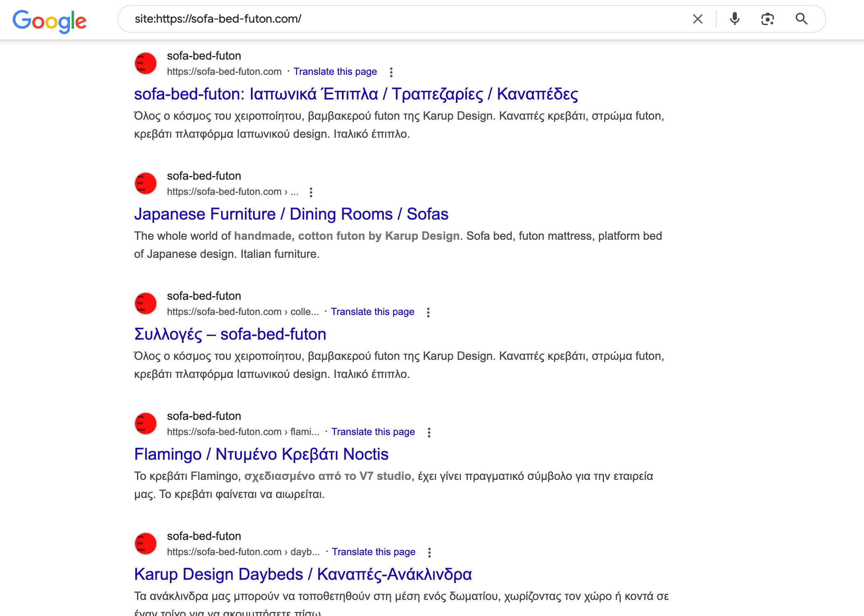Open Karup Design Daybeds result link
The width and height of the screenshot is (864, 616).
[x=303, y=574]
